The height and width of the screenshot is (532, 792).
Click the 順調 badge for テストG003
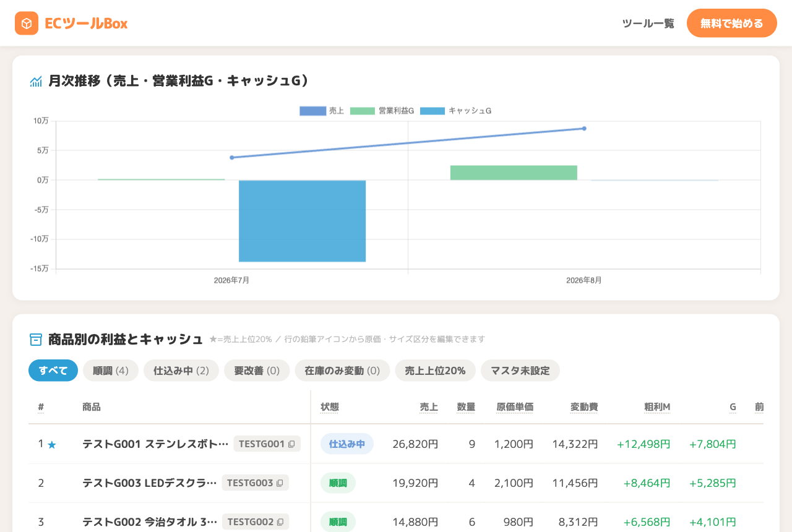pos(338,483)
